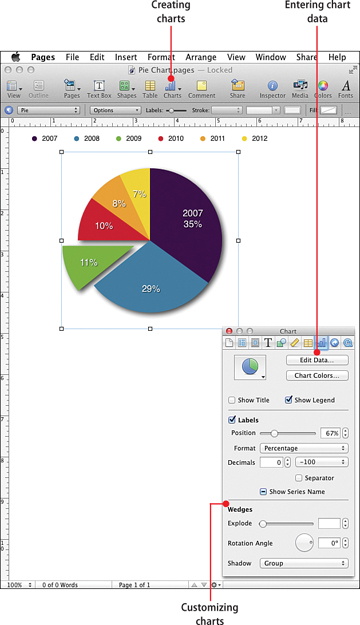Switch to the Graphic inspector tab
This screenshot has height=625, width=360.
[x=281, y=342]
